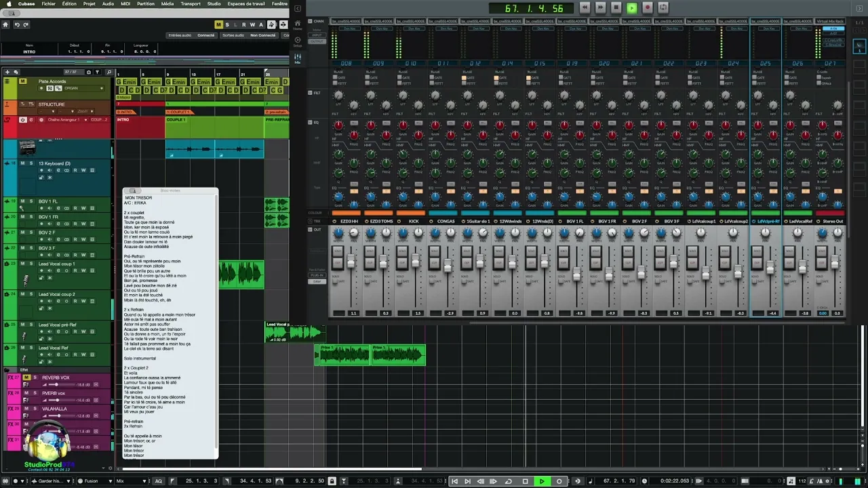This screenshot has width=868, height=488.
Task: Toggle the Chaîne Arrangeur power button
Action: (x=22, y=120)
